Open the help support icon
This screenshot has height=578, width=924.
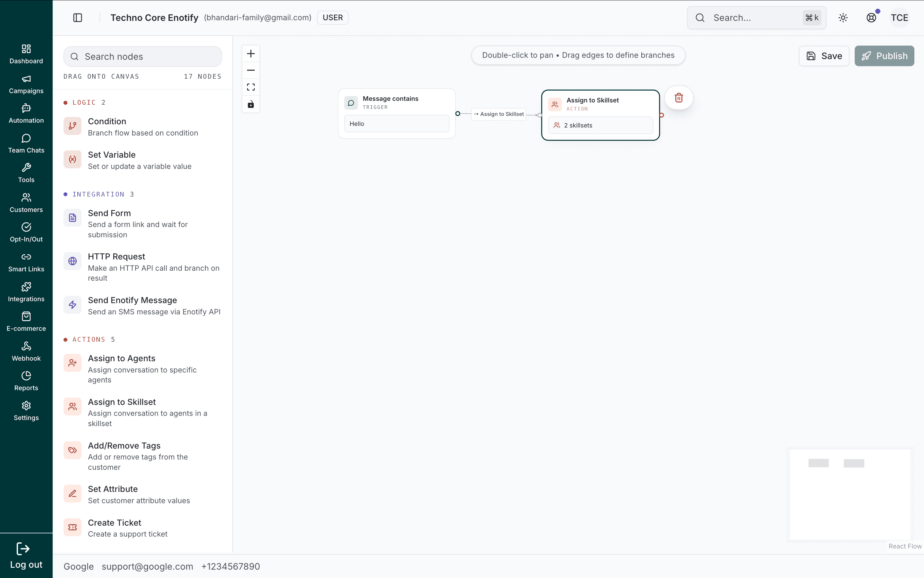coord(871,18)
